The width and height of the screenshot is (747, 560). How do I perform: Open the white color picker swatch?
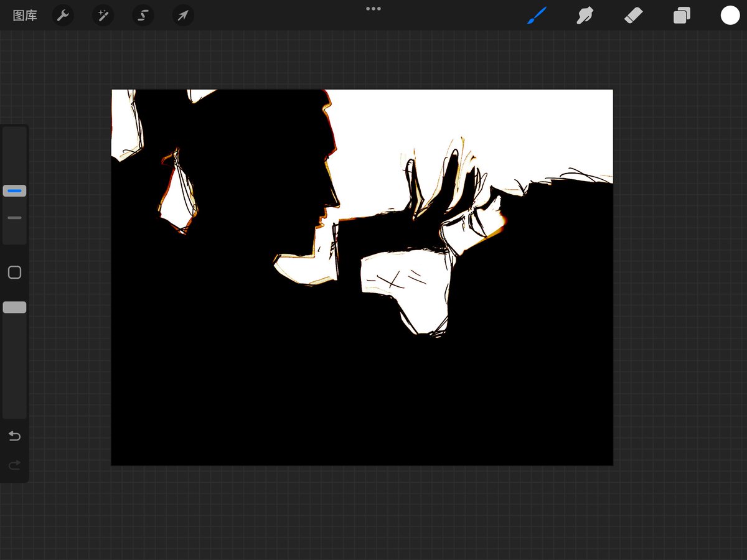tap(730, 16)
